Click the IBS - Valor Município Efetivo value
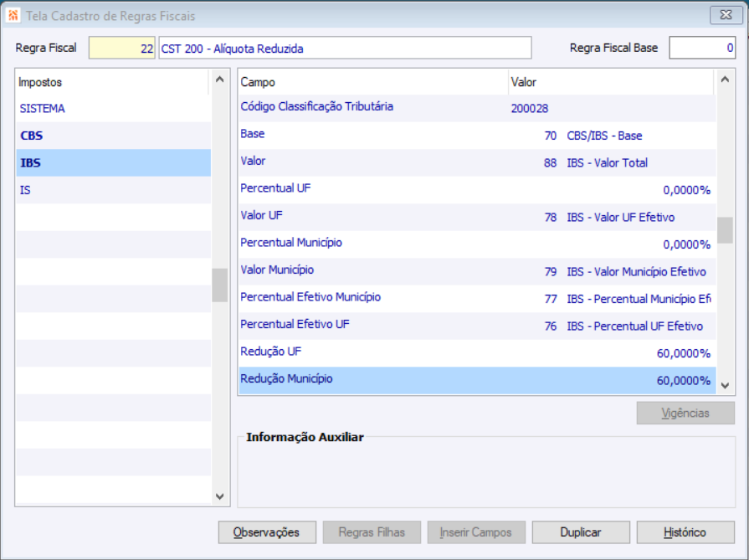749x560 pixels. click(636, 272)
